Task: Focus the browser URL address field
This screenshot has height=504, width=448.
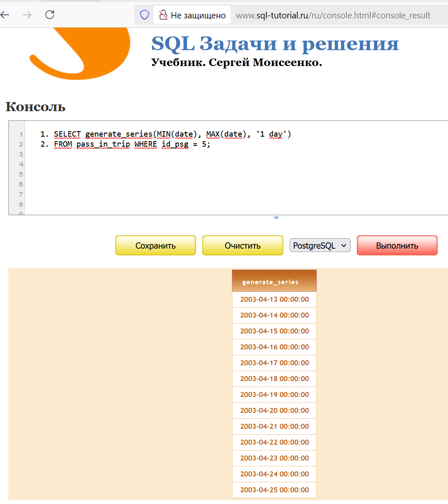Action: pos(333,15)
